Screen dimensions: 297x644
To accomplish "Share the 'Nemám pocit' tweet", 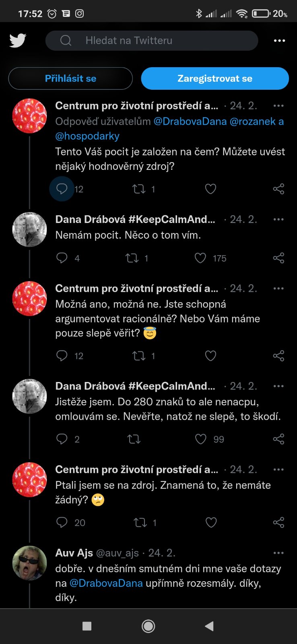I will 278,258.
